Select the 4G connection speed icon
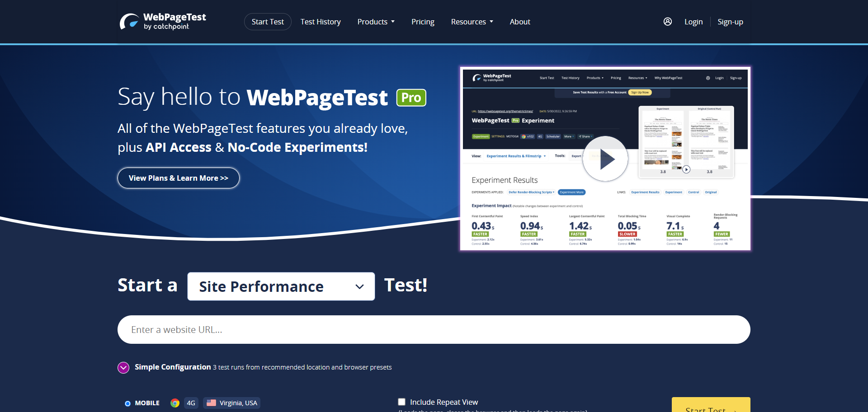This screenshot has height=412, width=868. 190,403
